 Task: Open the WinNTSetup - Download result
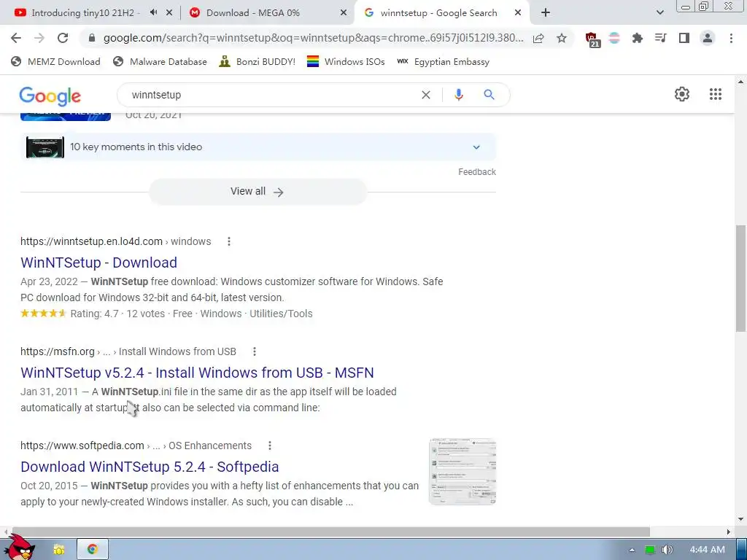(98, 262)
